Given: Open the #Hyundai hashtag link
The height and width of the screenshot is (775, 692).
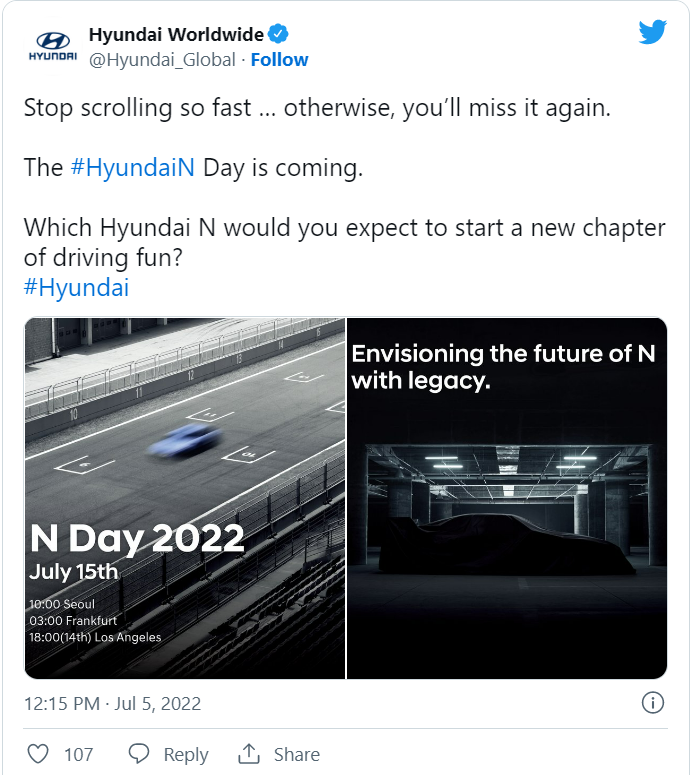Looking at the screenshot, I should [x=76, y=287].
